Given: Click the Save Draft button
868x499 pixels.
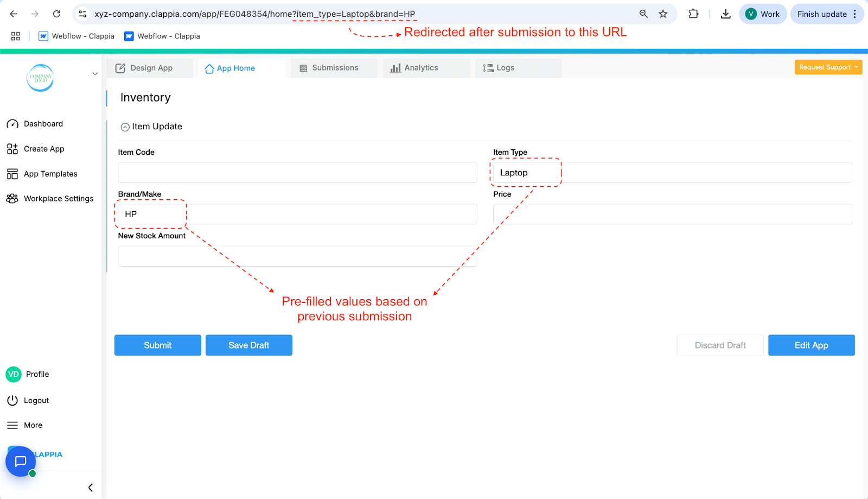Looking at the screenshot, I should (249, 345).
